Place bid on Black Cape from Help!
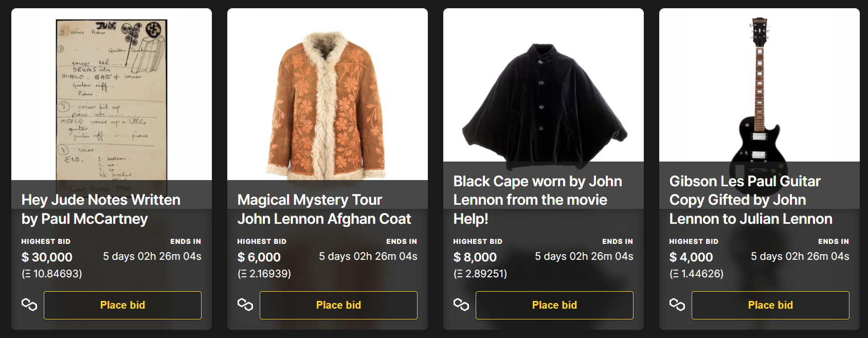 point(554,305)
